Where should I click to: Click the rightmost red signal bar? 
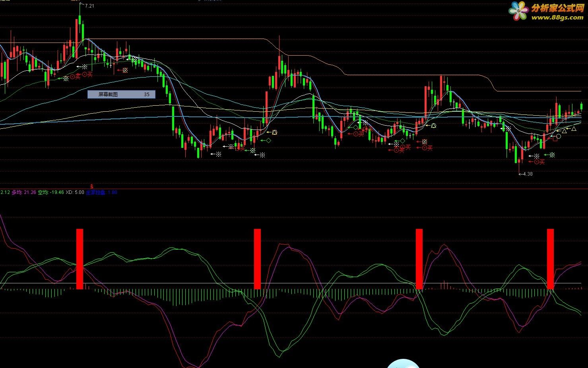click(550, 259)
